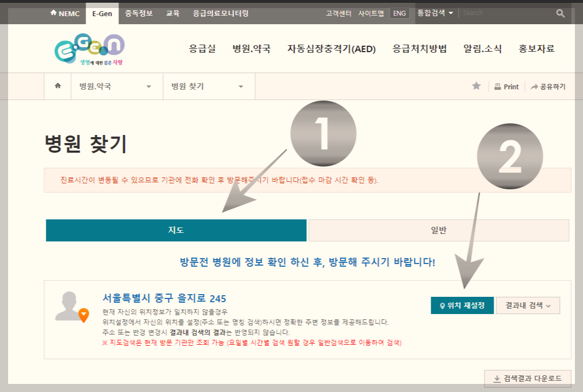Click the 검색결과 다운로드 button
The width and height of the screenshot is (583, 392).
click(x=528, y=379)
